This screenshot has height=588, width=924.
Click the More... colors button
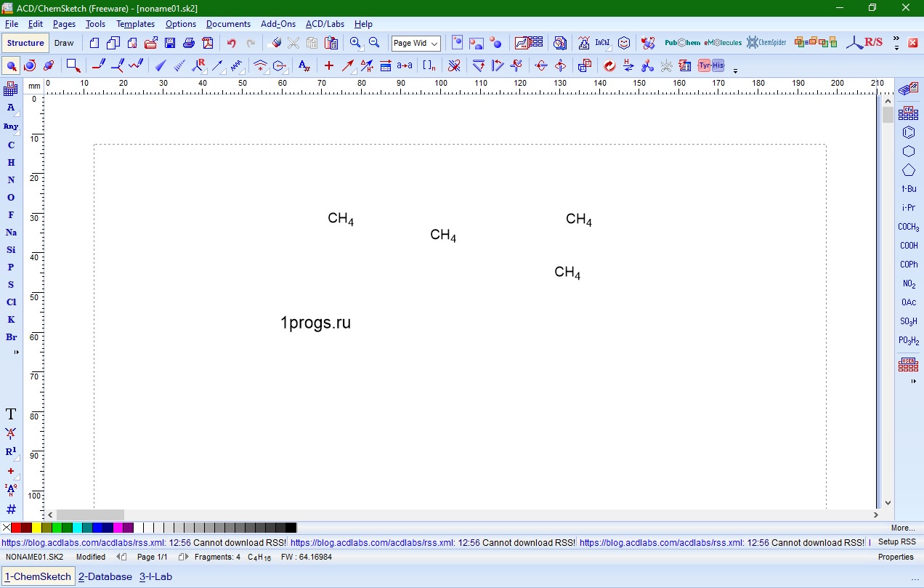coord(903,528)
